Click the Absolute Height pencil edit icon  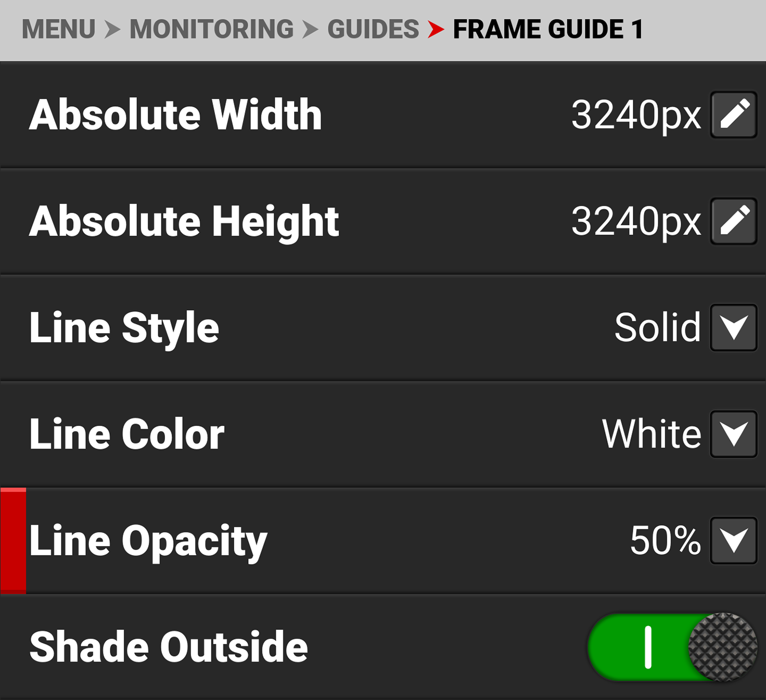pyautogui.click(x=734, y=221)
